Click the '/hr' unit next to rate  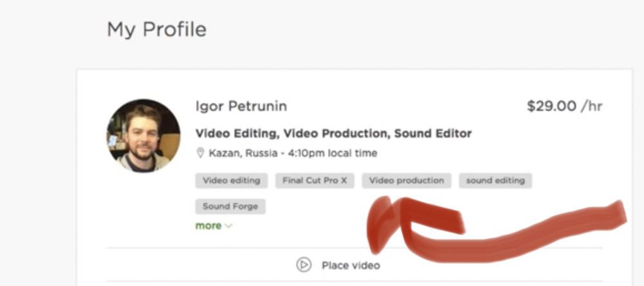point(591,107)
